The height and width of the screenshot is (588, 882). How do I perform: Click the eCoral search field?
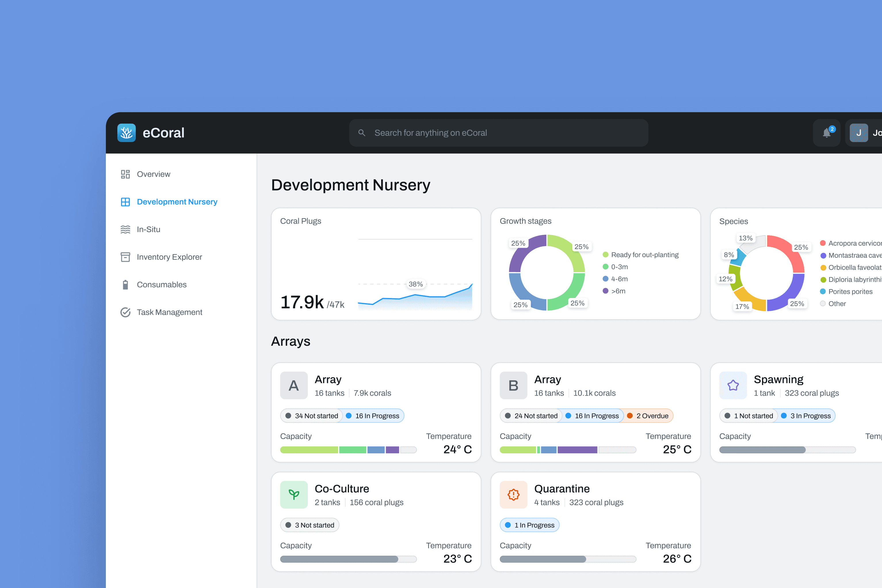498,133
